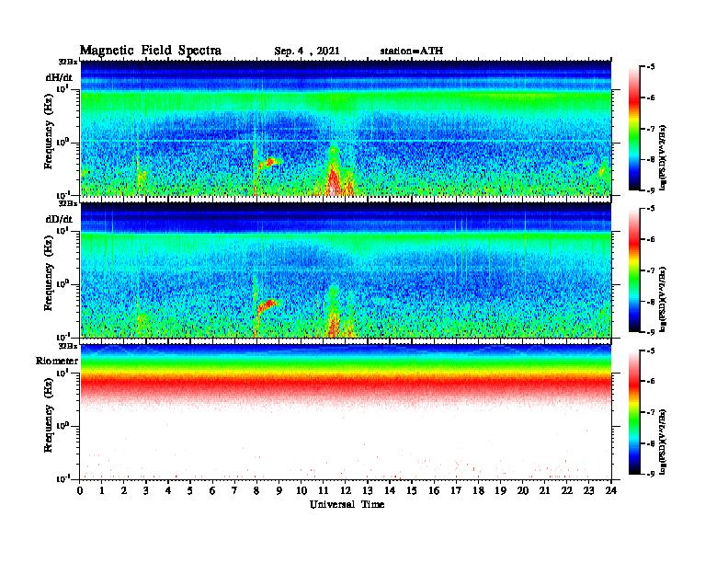Click hour 12 on the Universal Time axis
This screenshot has height=563, width=728.
pyautogui.click(x=346, y=491)
